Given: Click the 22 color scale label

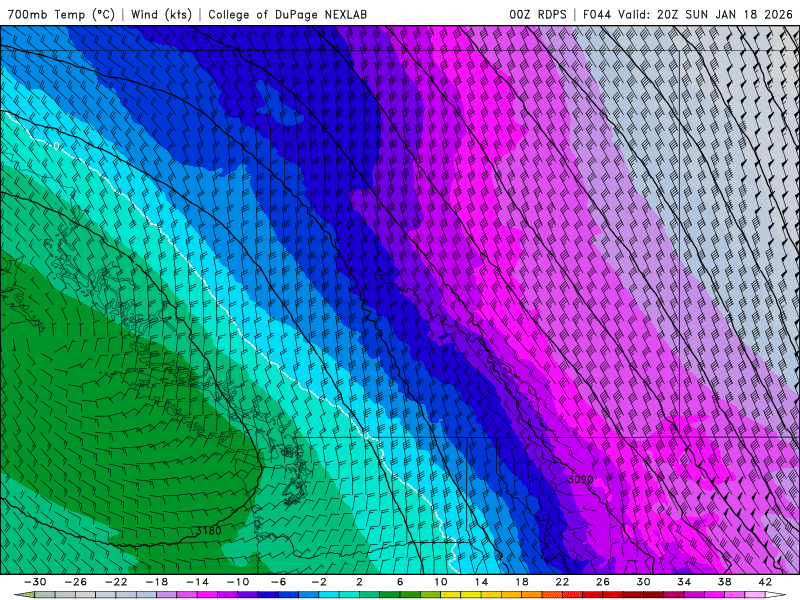Looking at the screenshot, I should click(x=562, y=582).
